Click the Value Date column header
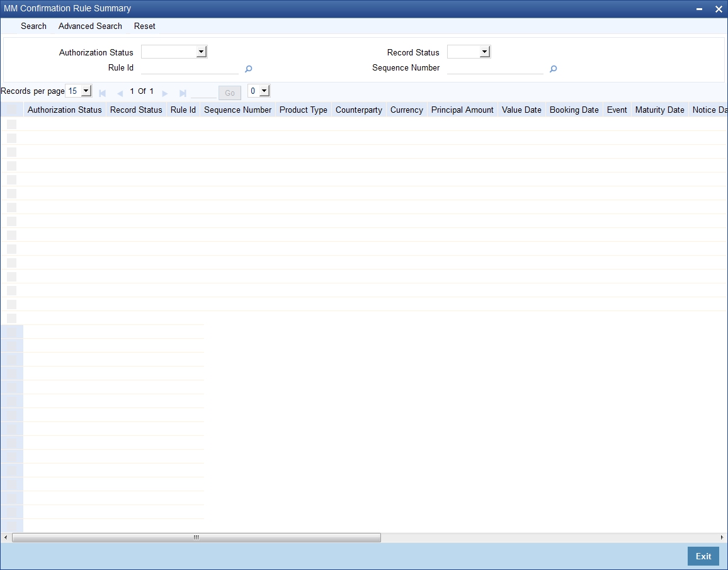This screenshot has height=570, width=728. click(x=521, y=110)
